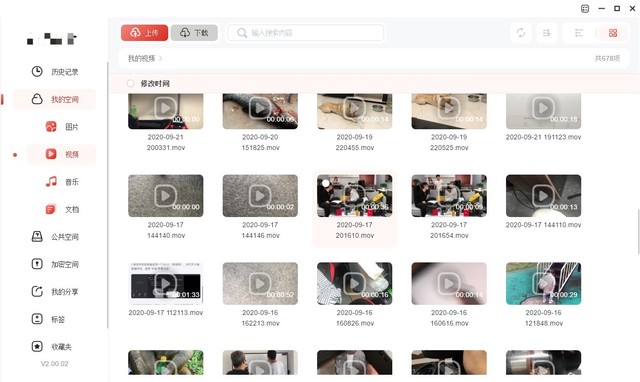Click filename text 2020-09-16 121848.mov
The image size is (640, 382).
[x=544, y=318]
